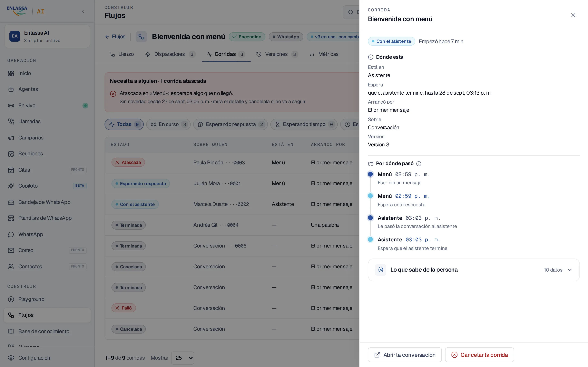
Task: Click the info icon beside Por dónde pasó
Action: (x=419, y=164)
